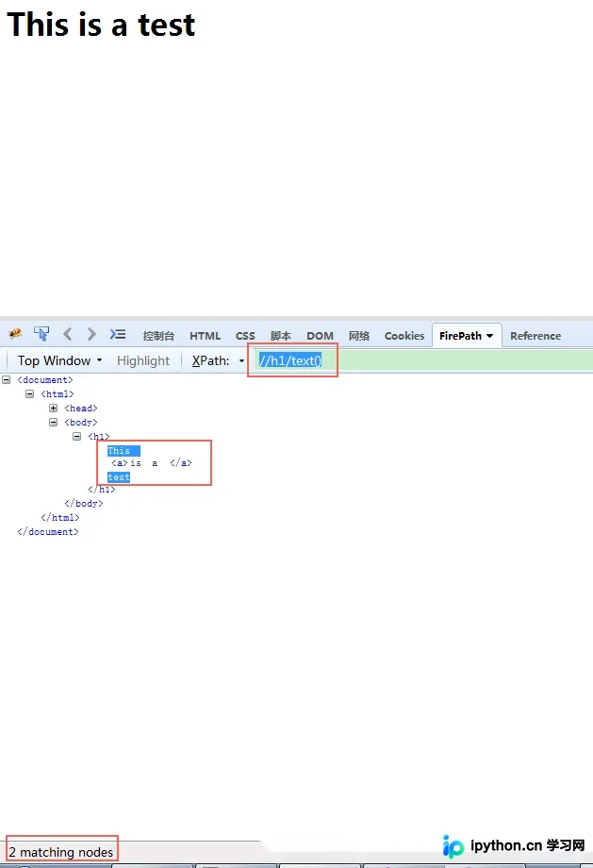This screenshot has height=868, width=593.
Task: Click the Firebug bug icon
Action: (15, 333)
